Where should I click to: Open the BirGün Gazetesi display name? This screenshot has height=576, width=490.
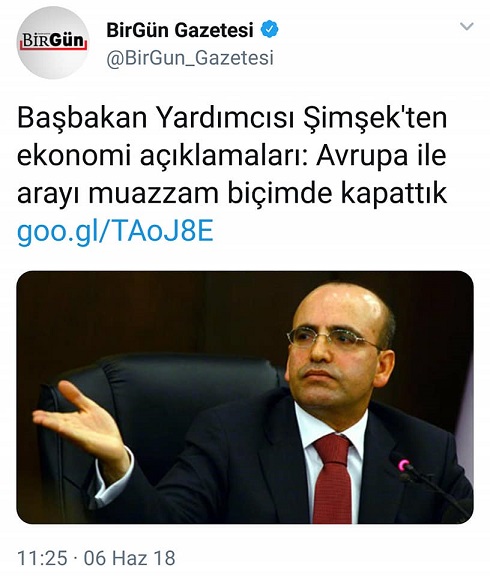click(x=180, y=30)
